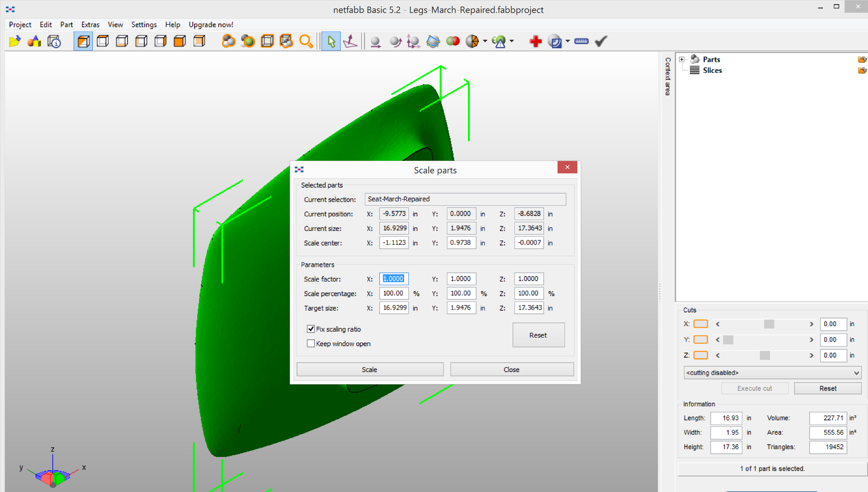
Task: Open dropdown arrow beside segmented sphere icon
Action: (x=485, y=41)
